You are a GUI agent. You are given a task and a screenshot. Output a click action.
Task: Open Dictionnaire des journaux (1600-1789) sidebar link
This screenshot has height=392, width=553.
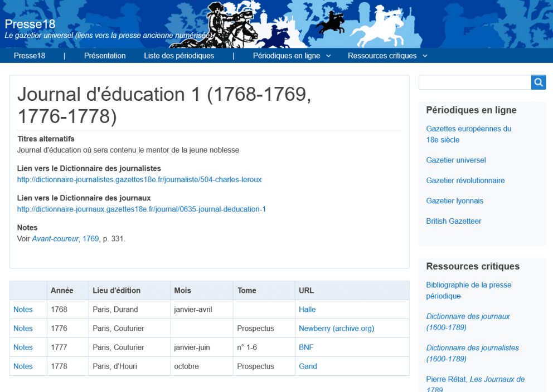[468, 322]
